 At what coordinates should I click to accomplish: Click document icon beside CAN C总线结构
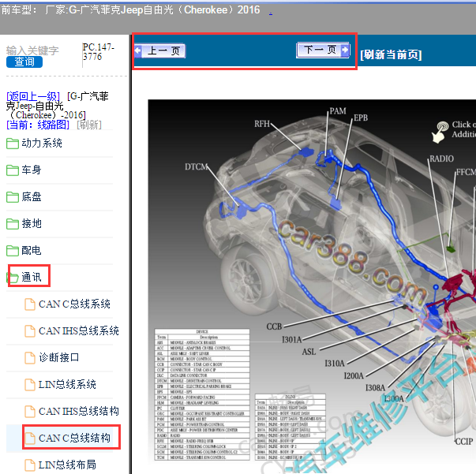pyautogui.click(x=30, y=439)
